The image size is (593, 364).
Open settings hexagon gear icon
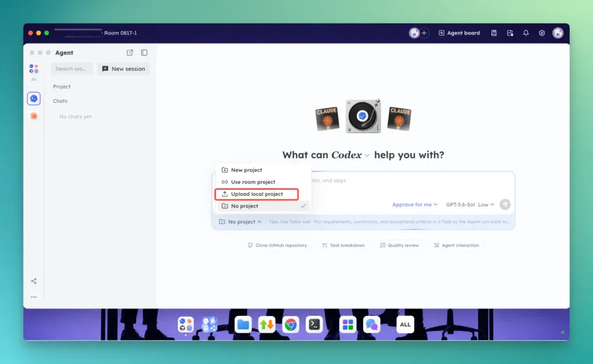click(x=542, y=33)
